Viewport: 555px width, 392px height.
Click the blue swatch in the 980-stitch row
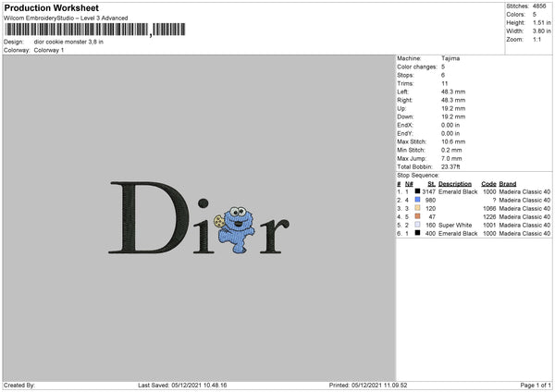coord(418,200)
